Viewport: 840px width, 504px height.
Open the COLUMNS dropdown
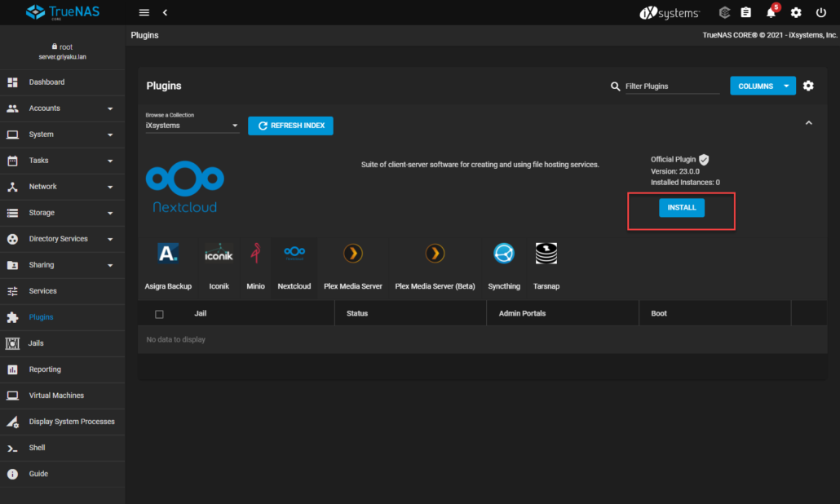coord(763,86)
